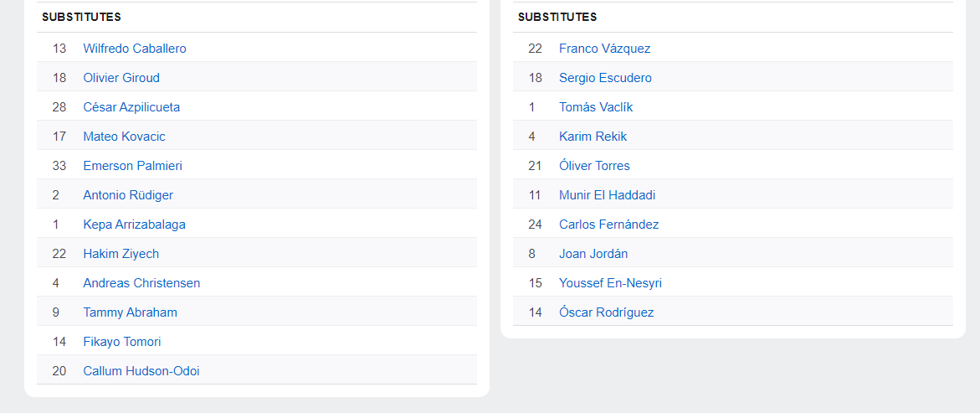
Task: Open Hakim Ziyech's page
Action: click(x=121, y=254)
